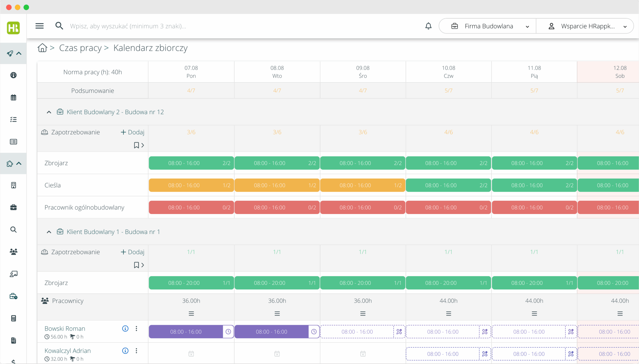Click the list menu under 07.08 36.00h
This screenshot has height=364, width=639.
click(191, 314)
